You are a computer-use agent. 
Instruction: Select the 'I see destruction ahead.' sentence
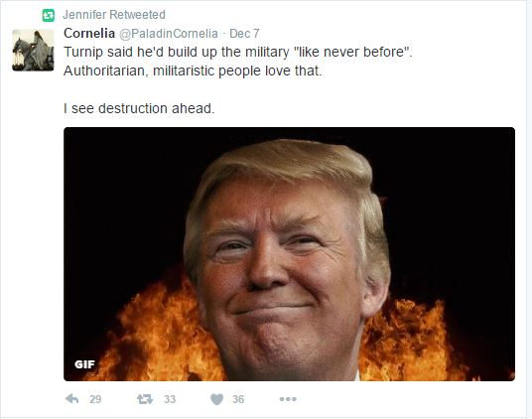[x=139, y=108]
